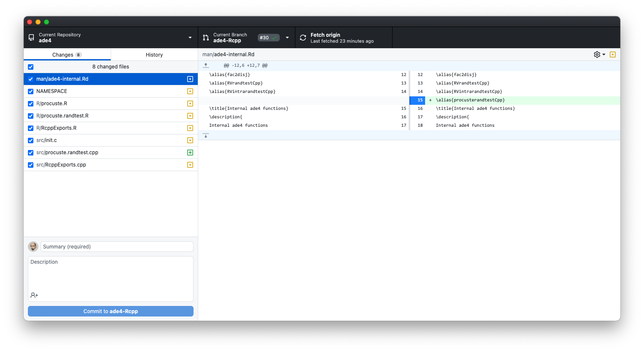Open the dropdown arrow next to settings gear
The height and width of the screenshot is (352, 644).
(604, 55)
